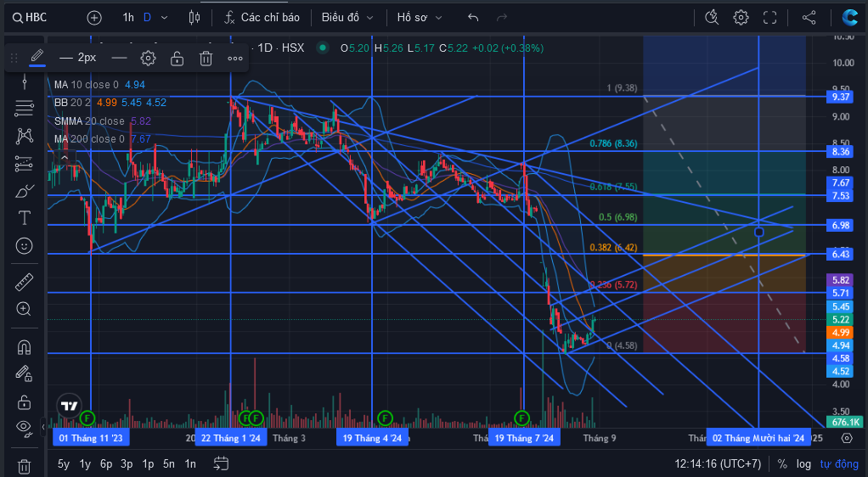The height and width of the screenshot is (477, 868).
Task: Open Các chỉ báo indicators dialog
Action: (262, 18)
